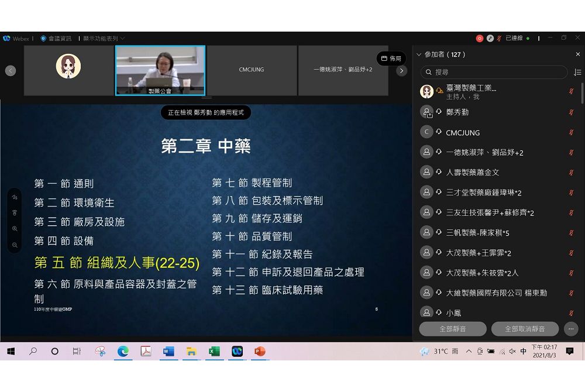585x392 pixels.
Task: Open the 佈局 layout options
Action: pyautogui.click(x=391, y=59)
